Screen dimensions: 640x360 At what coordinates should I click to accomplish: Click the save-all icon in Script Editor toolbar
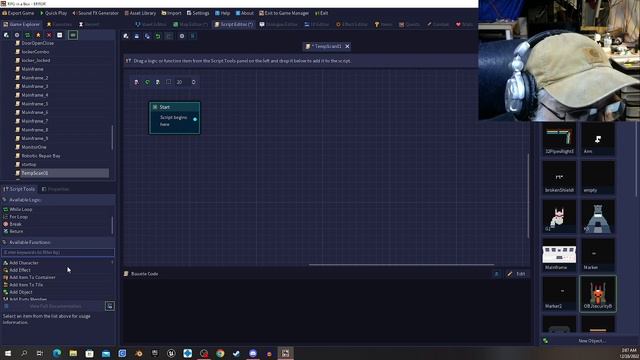(x=147, y=36)
